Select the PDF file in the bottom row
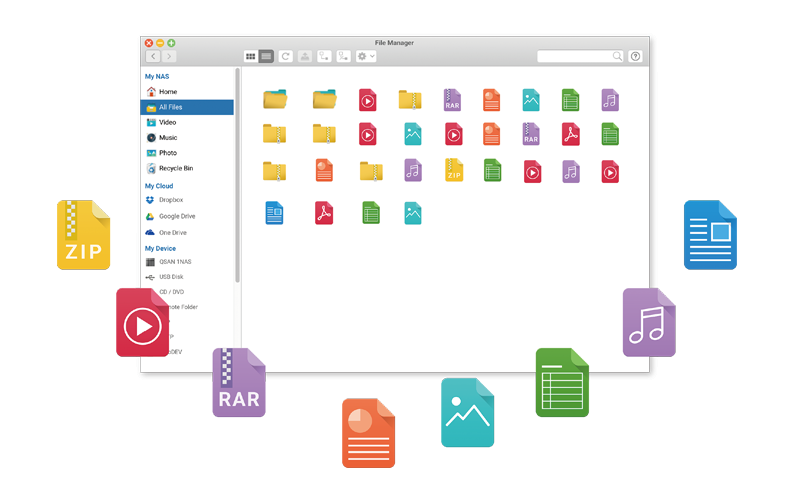 tap(324, 213)
